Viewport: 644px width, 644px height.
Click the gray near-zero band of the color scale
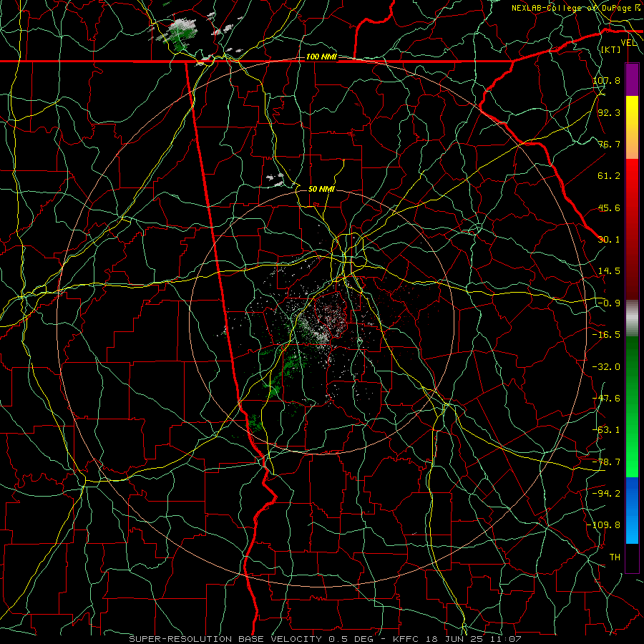point(632,318)
